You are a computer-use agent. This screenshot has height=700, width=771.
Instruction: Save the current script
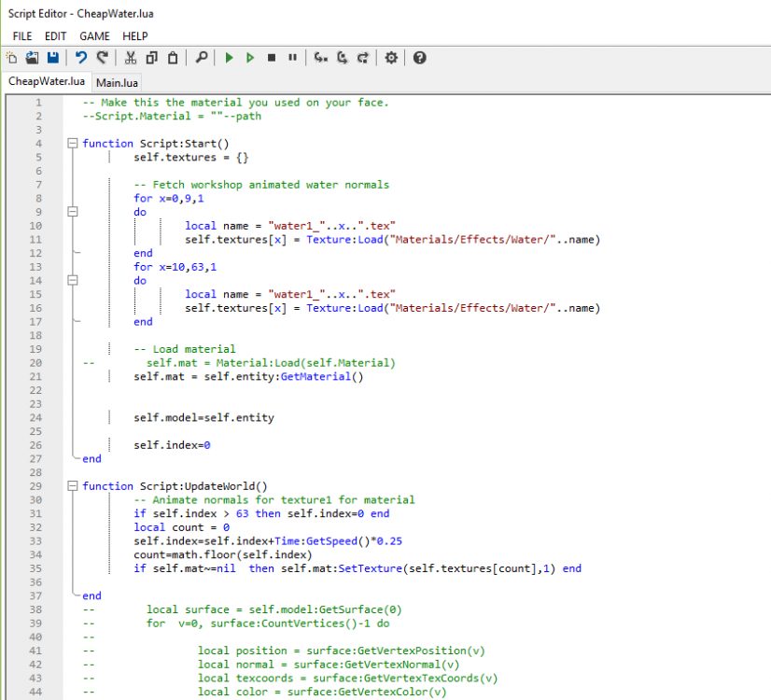52,58
